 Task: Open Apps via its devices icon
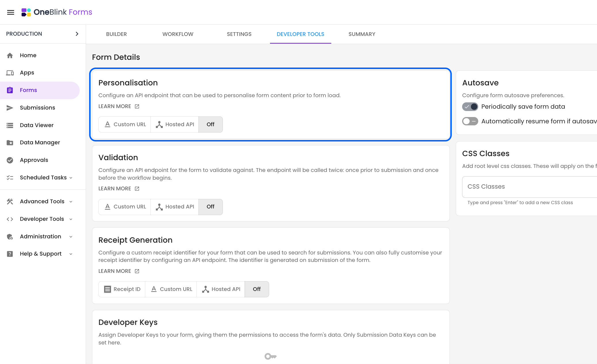click(10, 73)
